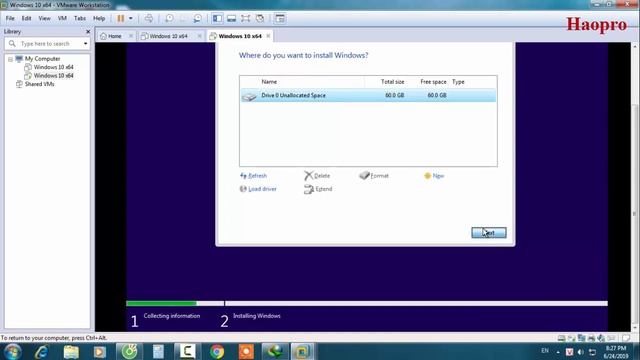Click the library search field
Viewport: 640px width, 360px height.
(46, 44)
